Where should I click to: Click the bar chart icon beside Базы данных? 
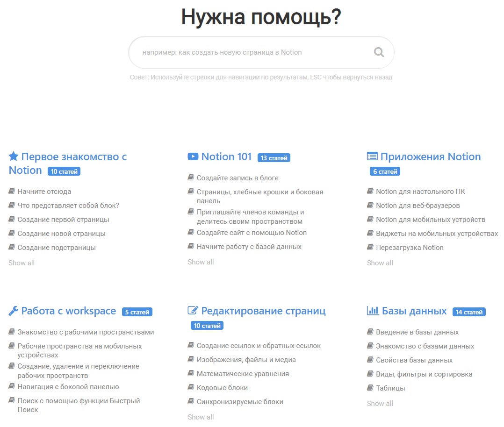click(x=373, y=310)
